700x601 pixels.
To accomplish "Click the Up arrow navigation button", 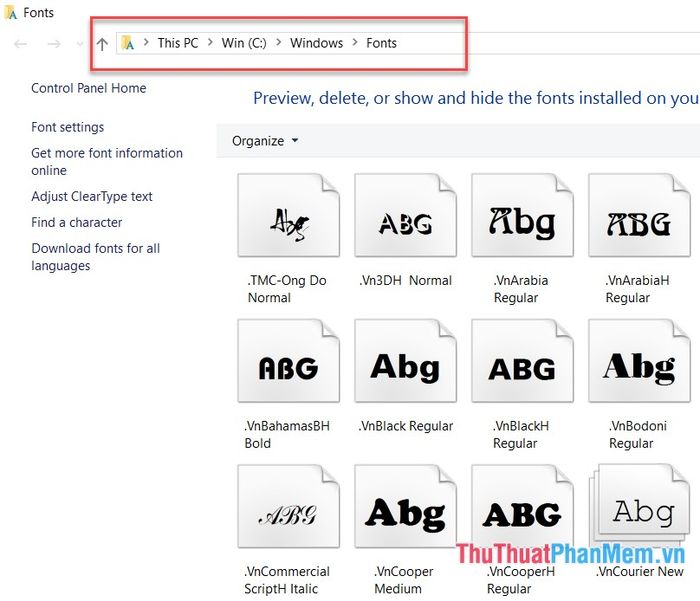I will tap(102, 44).
